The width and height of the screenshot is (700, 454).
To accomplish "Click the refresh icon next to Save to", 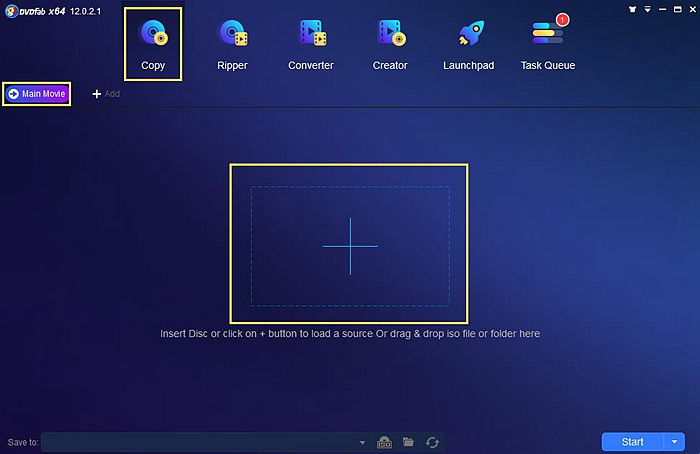I will 432,442.
